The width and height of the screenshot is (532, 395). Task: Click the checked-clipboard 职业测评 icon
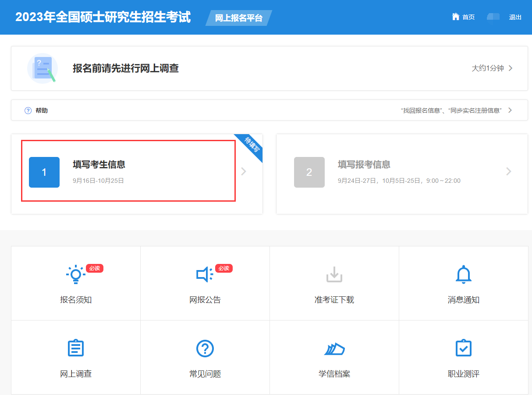[x=464, y=348]
